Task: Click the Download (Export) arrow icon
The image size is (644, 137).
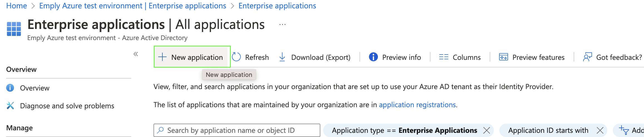Action: 282,57
